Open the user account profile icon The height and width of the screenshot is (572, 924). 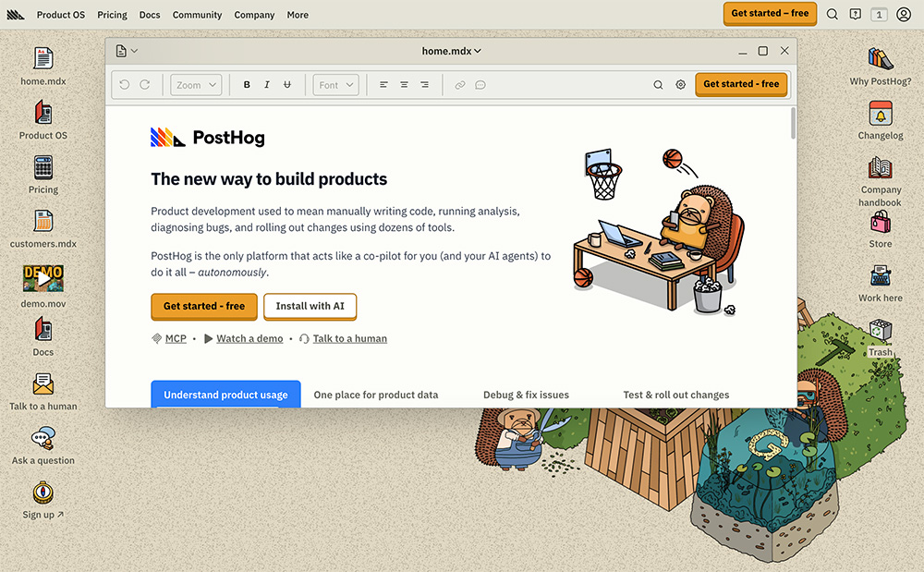tap(904, 14)
